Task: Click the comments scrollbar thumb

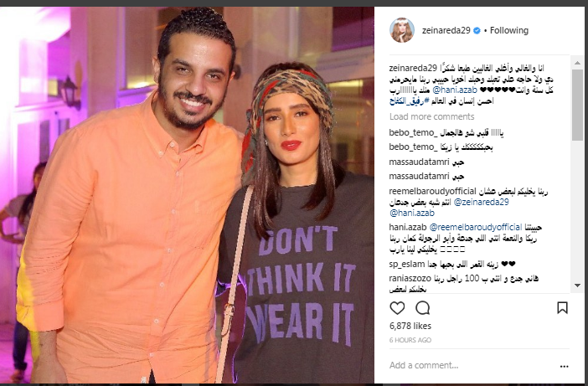Action: click(x=577, y=105)
